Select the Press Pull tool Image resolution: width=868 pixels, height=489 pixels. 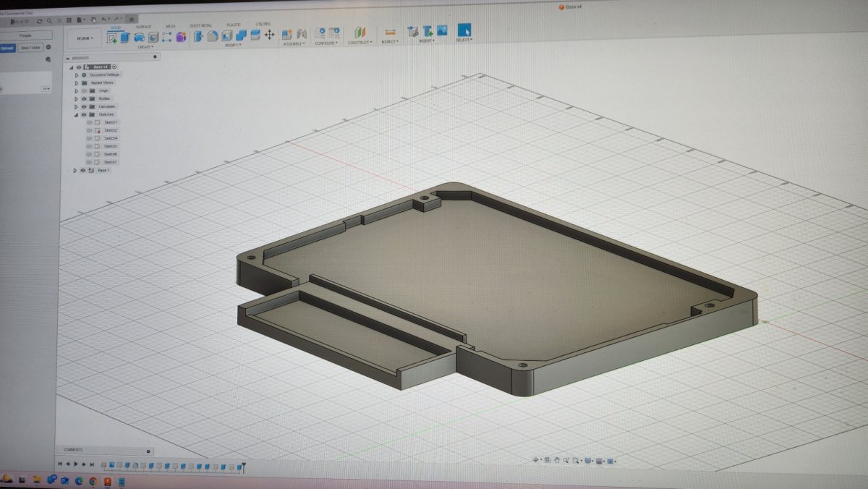pyautogui.click(x=199, y=35)
